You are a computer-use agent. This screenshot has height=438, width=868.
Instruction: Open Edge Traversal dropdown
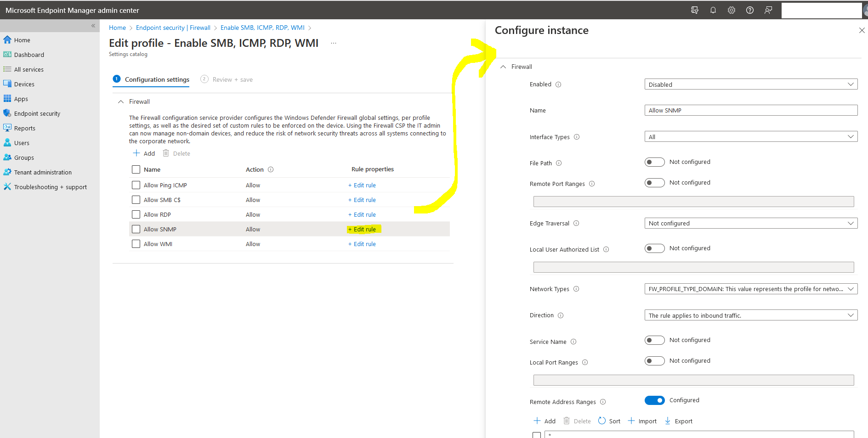coord(751,223)
